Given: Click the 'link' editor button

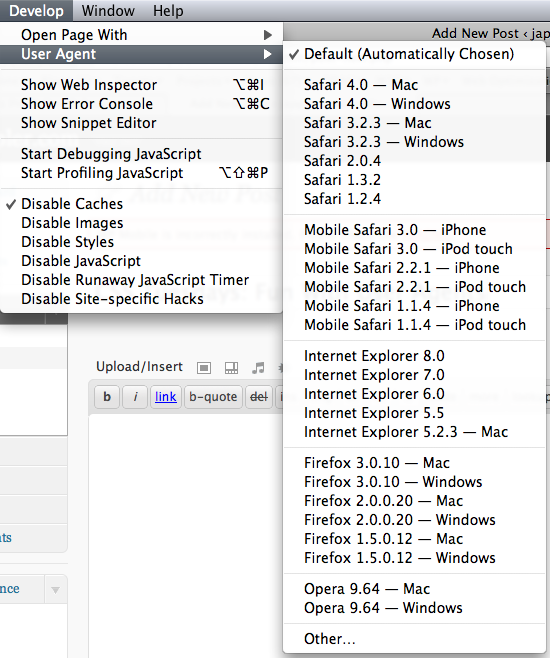Looking at the screenshot, I should [166, 397].
